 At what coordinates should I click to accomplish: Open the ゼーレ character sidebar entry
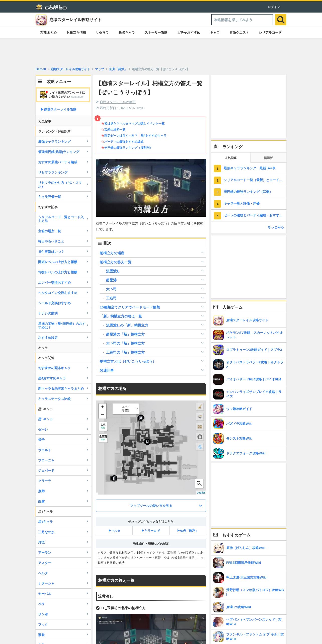coord(63,429)
